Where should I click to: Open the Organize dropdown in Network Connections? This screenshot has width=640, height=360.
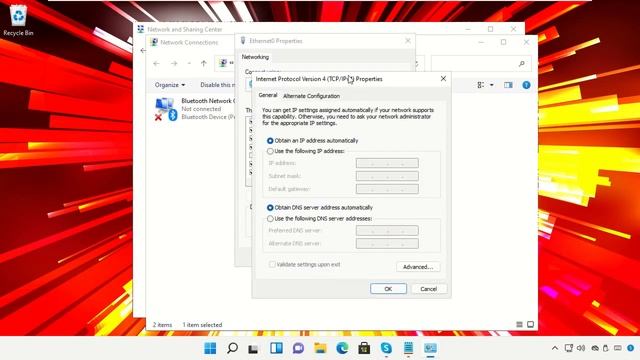(170, 85)
